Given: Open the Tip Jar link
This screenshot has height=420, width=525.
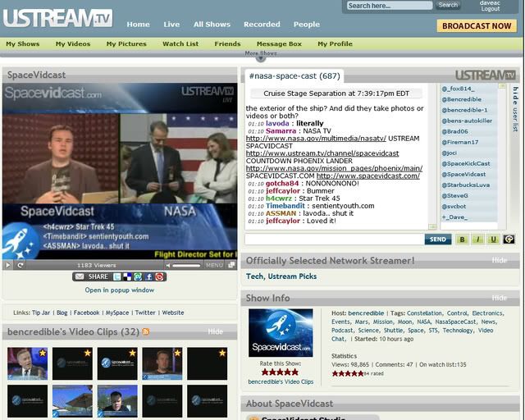Looking at the screenshot, I should coord(41,313).
